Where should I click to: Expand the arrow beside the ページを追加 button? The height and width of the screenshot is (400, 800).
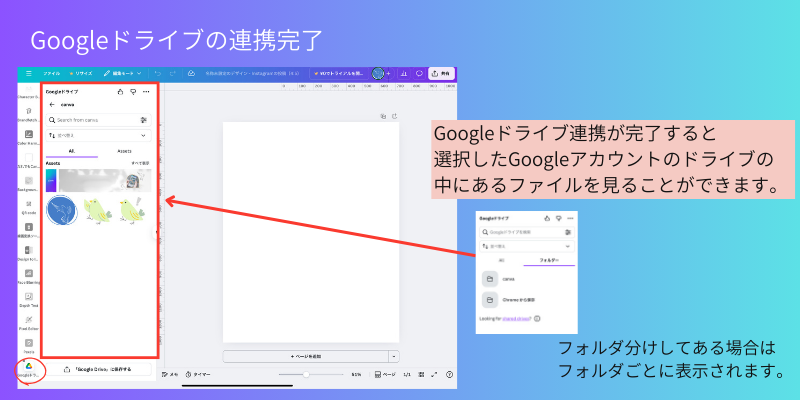tap(394, 356)
